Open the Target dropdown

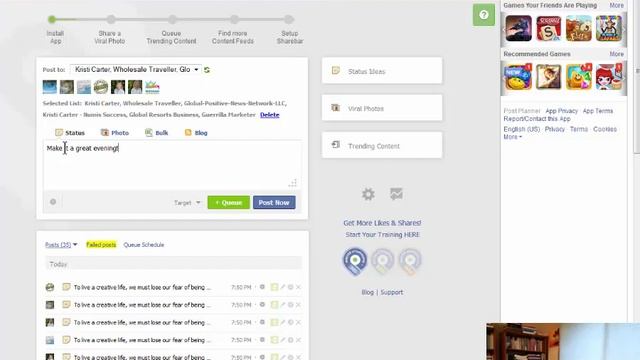187,203
